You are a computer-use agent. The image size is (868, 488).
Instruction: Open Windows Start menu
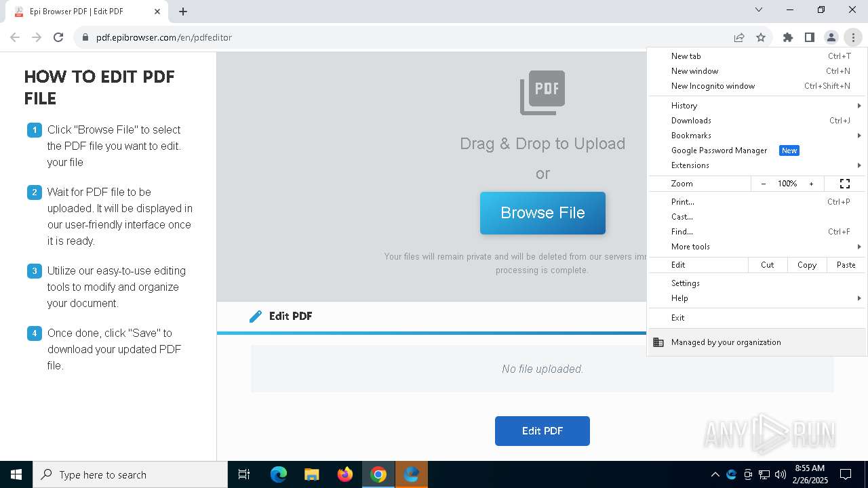[16, 474]
